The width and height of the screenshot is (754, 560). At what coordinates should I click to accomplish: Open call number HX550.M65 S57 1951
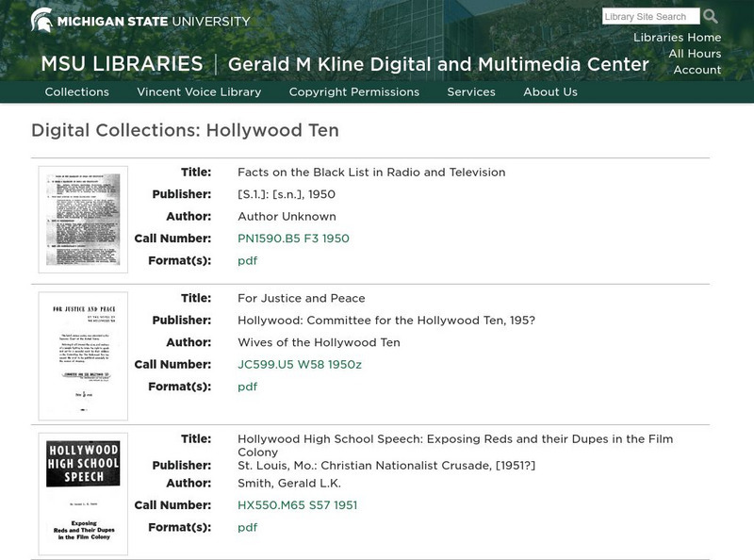point(298,505)
